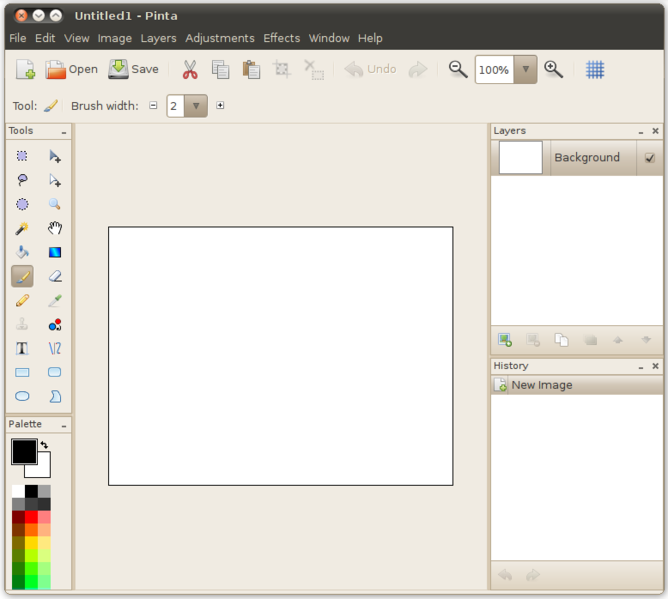Swap primary and secondary colors
The height and width of the screenshot is (599, 668).
tap(45, 445)
